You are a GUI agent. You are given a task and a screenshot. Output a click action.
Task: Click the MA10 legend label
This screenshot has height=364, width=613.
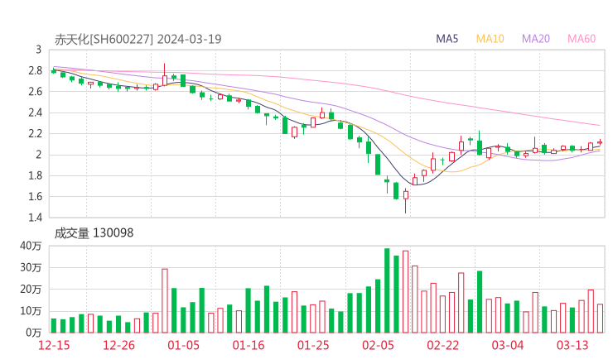pos(490,39)
